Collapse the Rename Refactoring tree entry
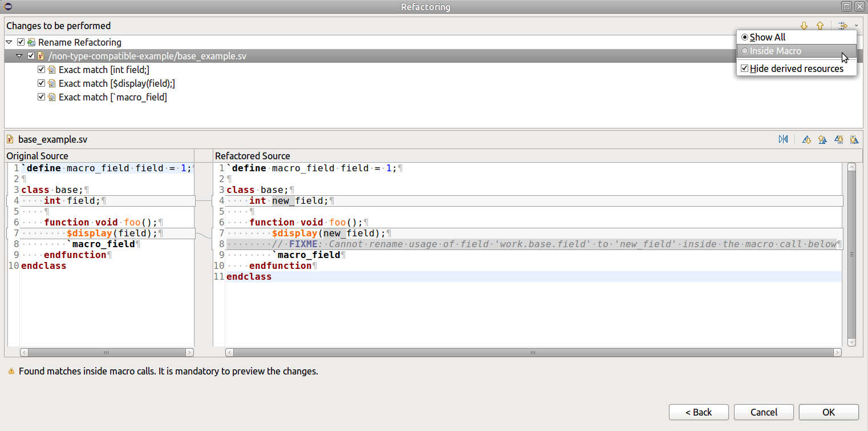This screenshot has height=431, width=868. (x=9, y=42)
